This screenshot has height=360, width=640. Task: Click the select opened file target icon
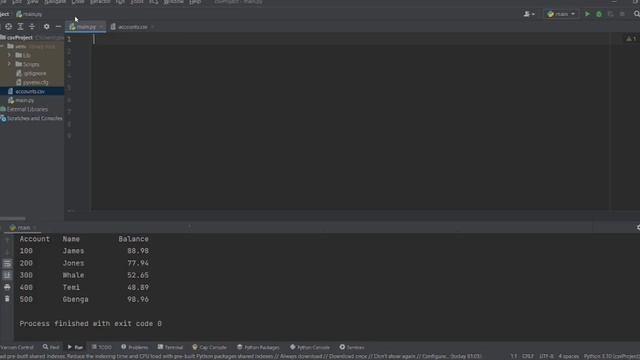[x=9, y=27]
